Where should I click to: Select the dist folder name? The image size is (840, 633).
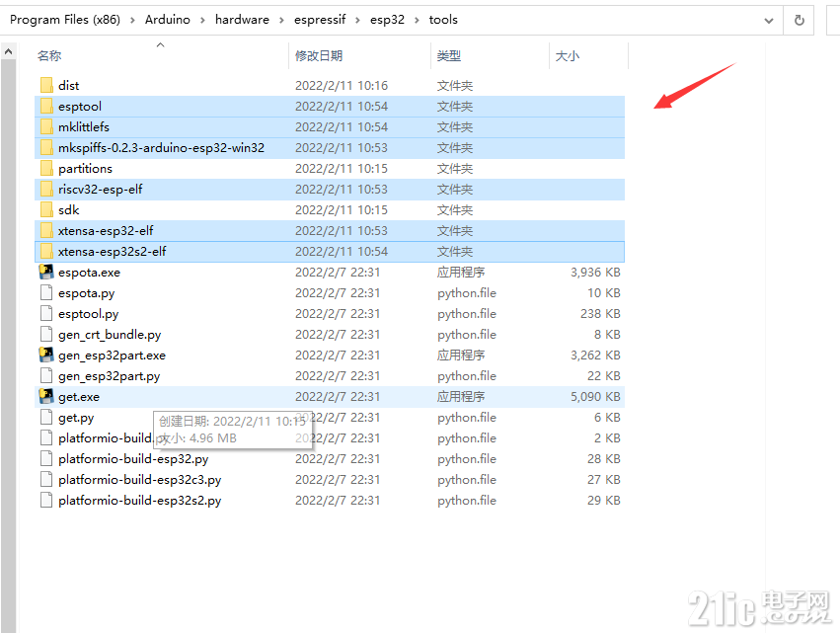[68, 86]
